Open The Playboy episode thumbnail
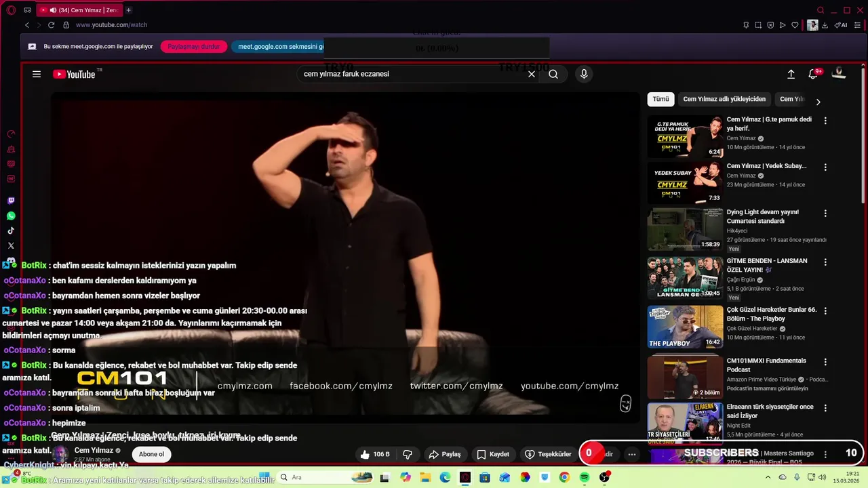868x488 pixels. (x=685, y=327)
